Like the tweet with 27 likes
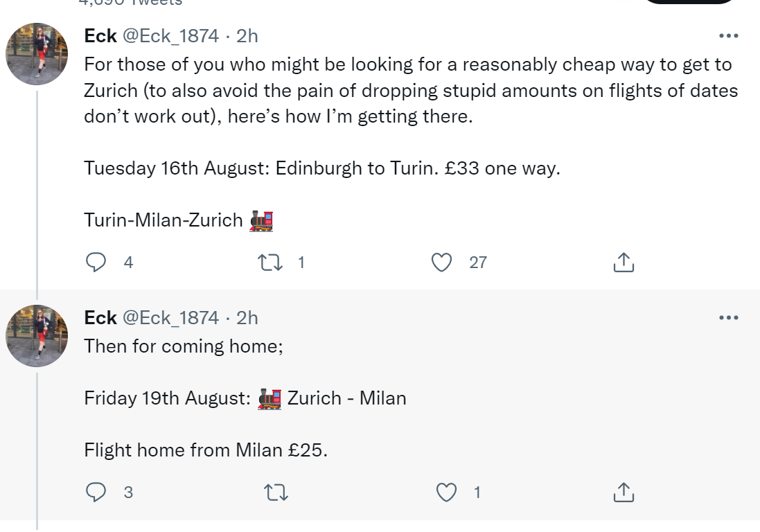The height and width of the screenshot is (532, 760). click(441, 262)
